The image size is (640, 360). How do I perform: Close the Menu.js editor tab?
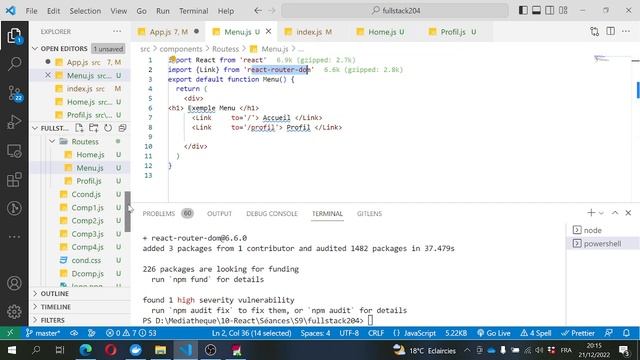[269, 31]
